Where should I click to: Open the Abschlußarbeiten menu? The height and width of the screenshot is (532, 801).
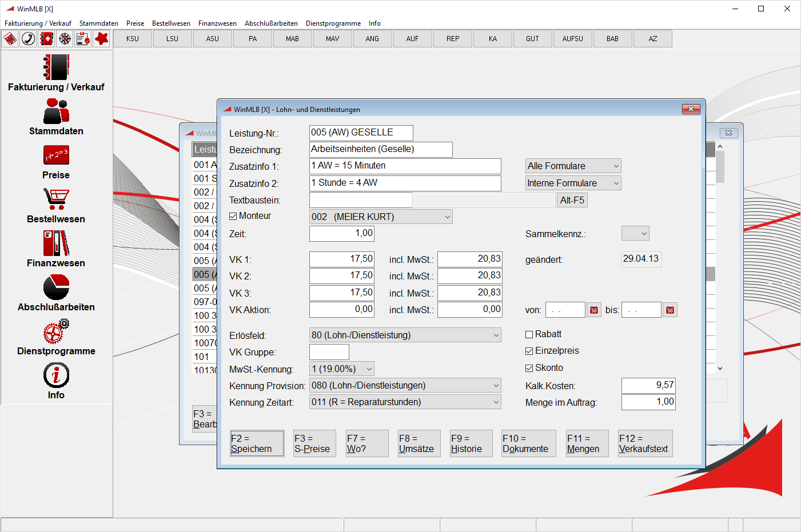[x=271, y=23]
